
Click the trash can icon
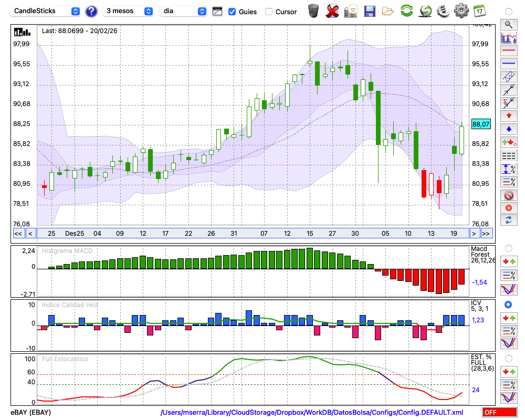click(x=313, y=10)
